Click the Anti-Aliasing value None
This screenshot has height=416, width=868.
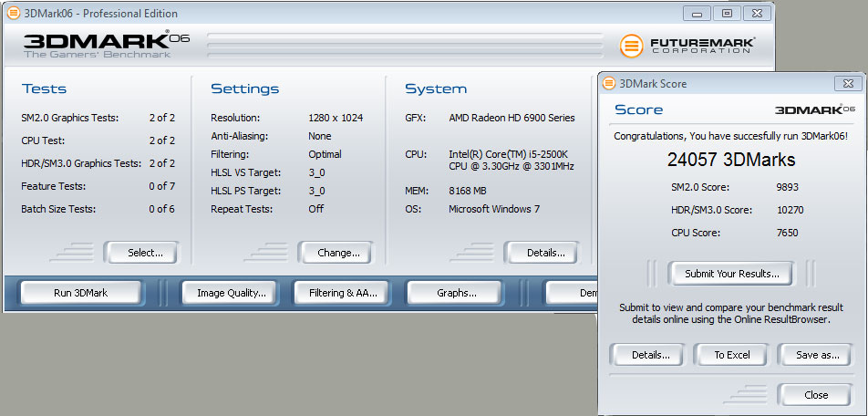[319, 136]
